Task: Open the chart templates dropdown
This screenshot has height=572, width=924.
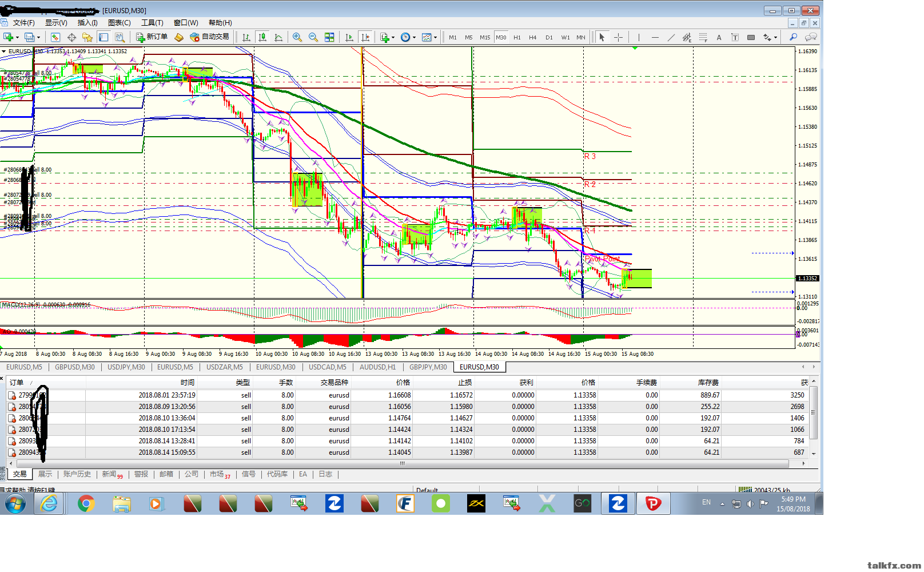Action: [x=429, y=37]
